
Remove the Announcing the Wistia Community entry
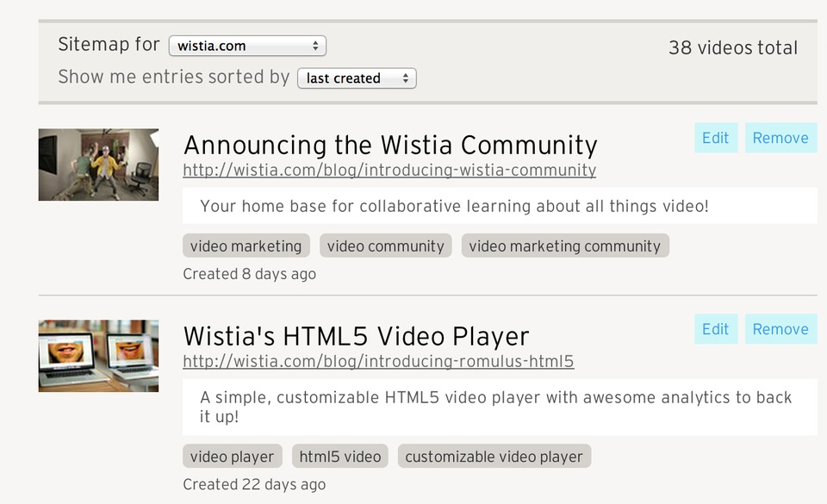point(780,138)
